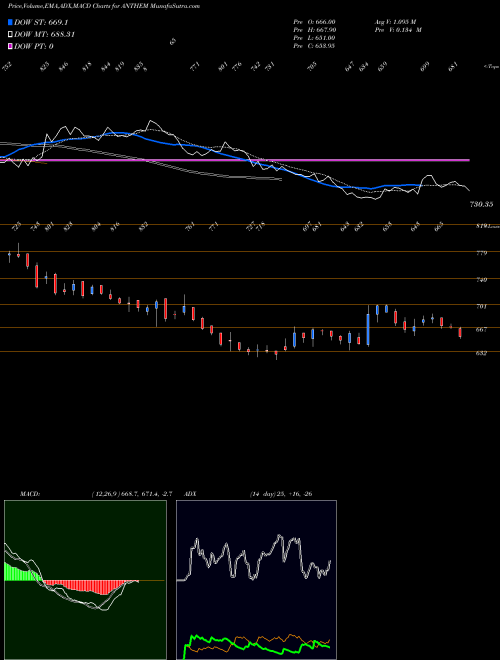Click the ADX (14 day) header label
Viewport: 500px width, 660px height.
coord(248,494)
